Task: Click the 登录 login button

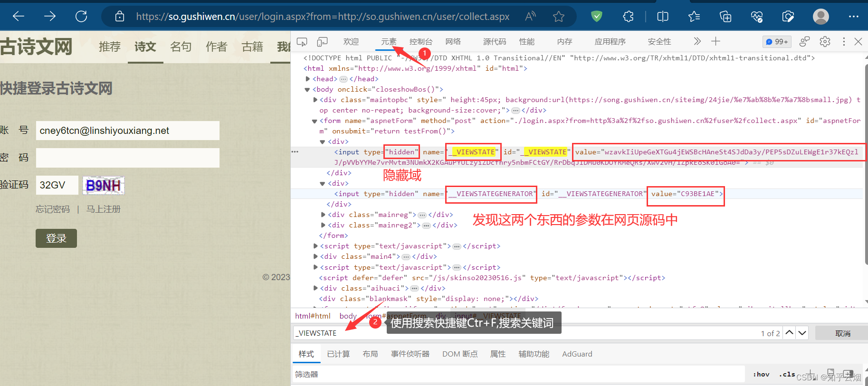Action: point(56,238)
